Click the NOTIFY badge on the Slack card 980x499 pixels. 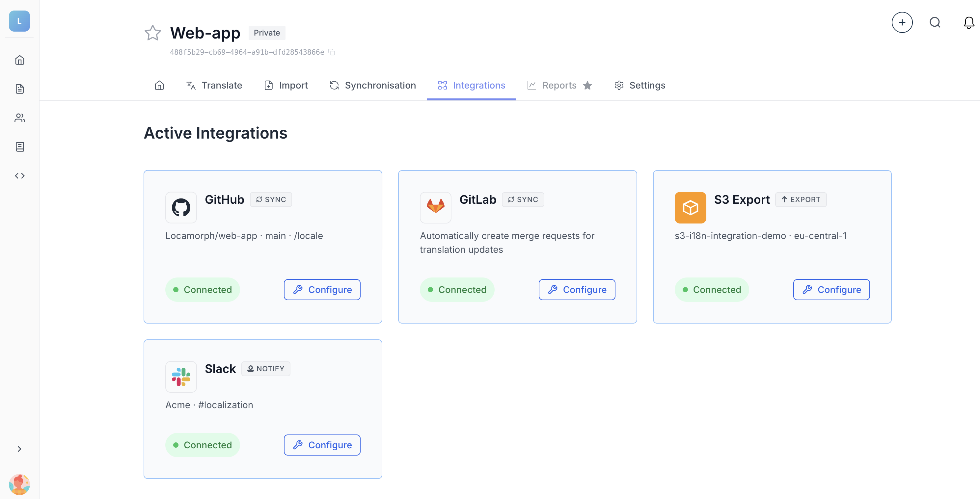pyautogui.click(x=265, y=369)
